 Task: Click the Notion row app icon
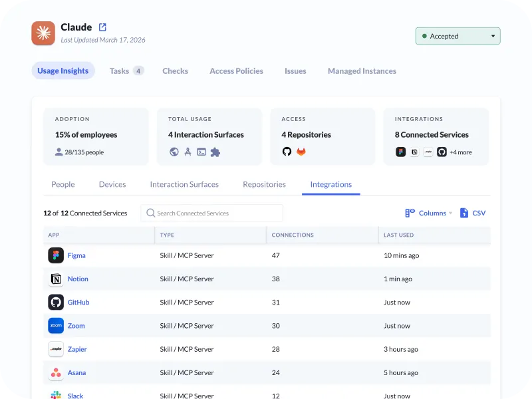point(56,279)
